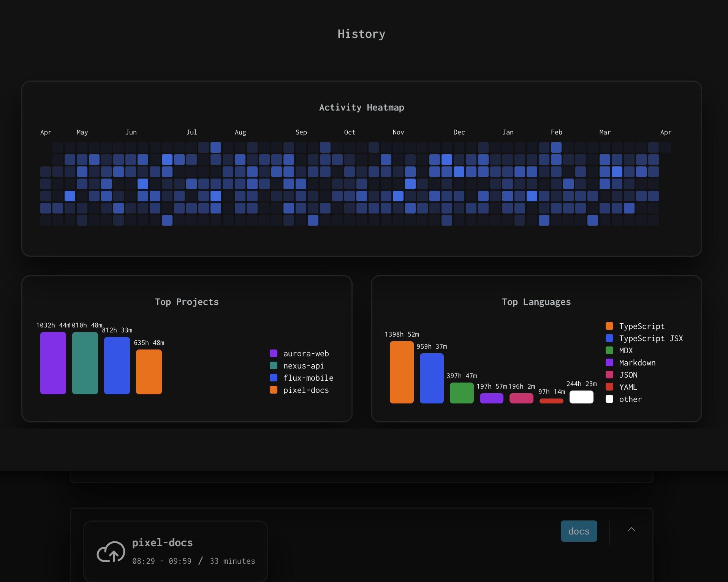Click the MDX legend swatch
Viewport: 728px width, 582px height.
tap(609, 350)
